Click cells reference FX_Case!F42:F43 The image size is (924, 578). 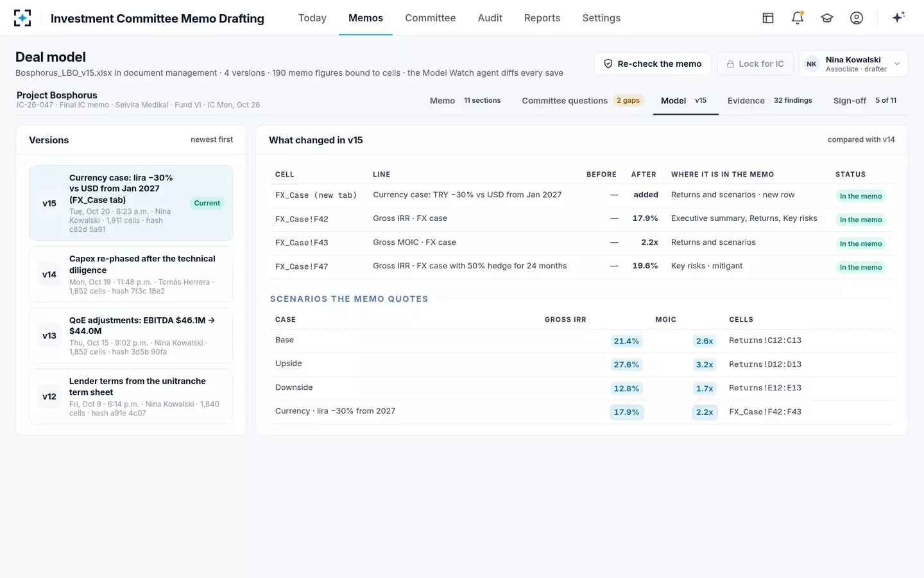point(765,412)
